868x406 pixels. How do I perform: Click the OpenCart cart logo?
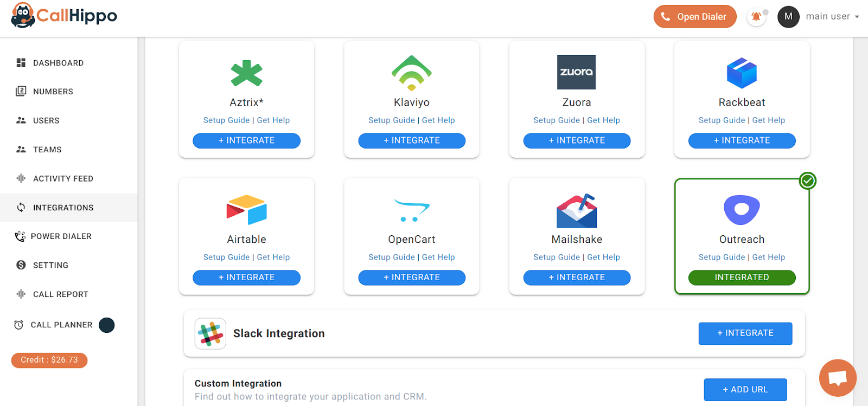pos(412,210)
